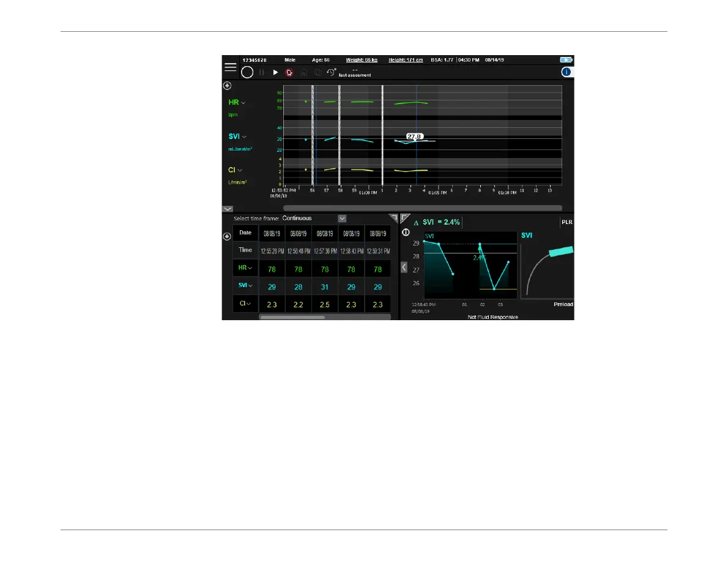Open the last assessment history clock icon
The height and width of the screenshot is (573, 728).
click(331, 72)
